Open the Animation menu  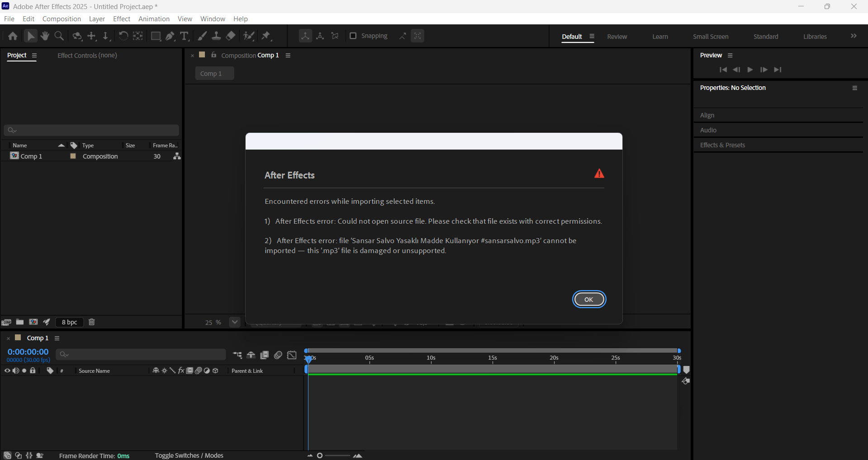coord(154,19)
